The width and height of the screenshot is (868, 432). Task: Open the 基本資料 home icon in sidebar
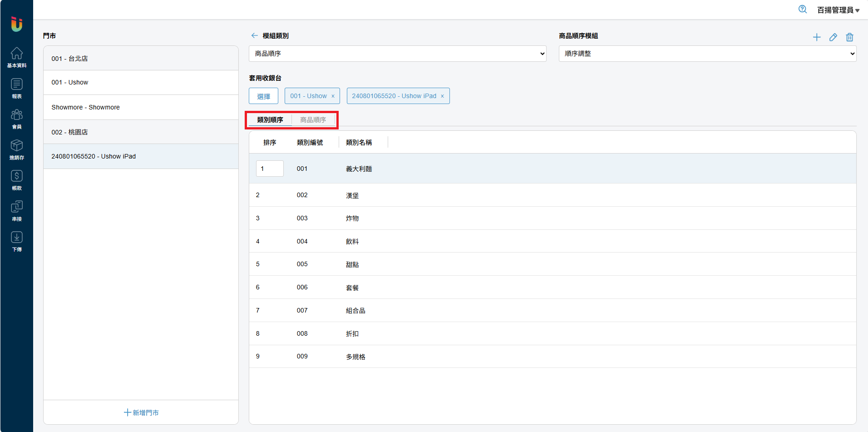pos(17,57)
